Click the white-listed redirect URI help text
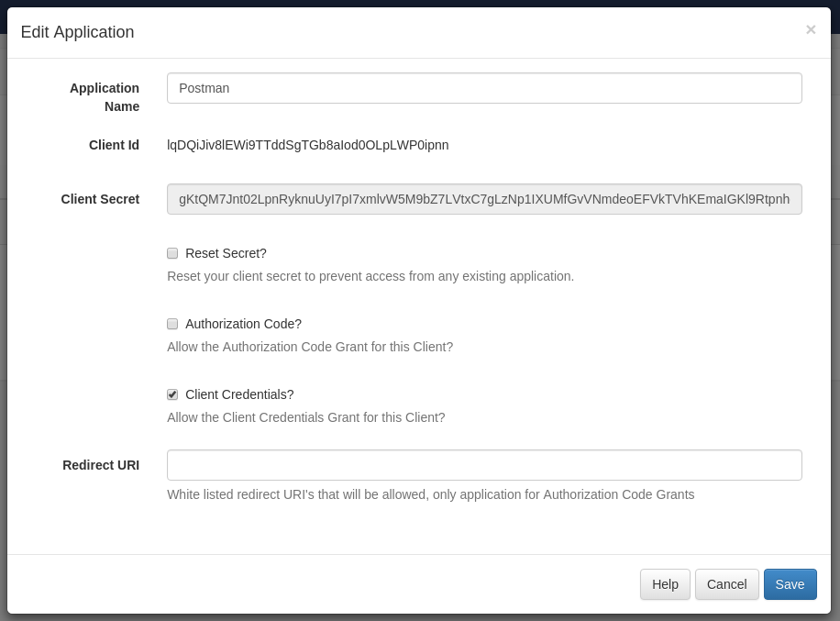Image resolution: width=840 pixels, height=621 pixels. click(431, 494)
